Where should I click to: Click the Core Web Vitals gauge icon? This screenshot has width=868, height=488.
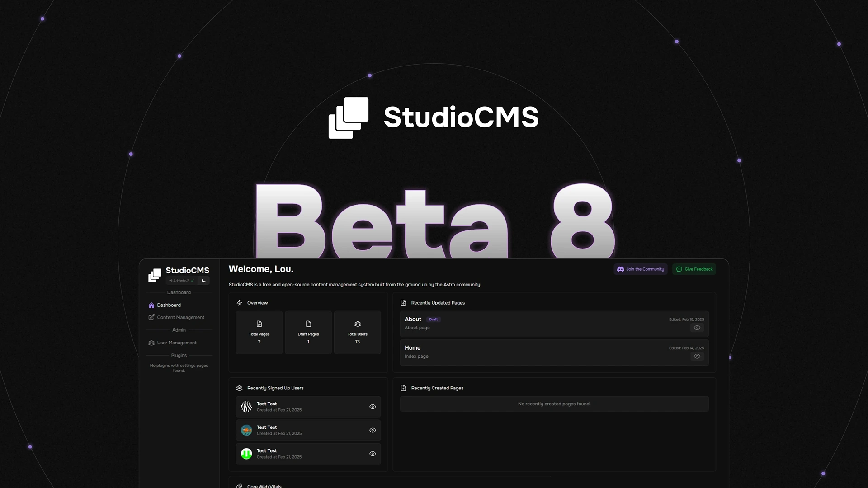pyautogui.click(x=239, y=485)
